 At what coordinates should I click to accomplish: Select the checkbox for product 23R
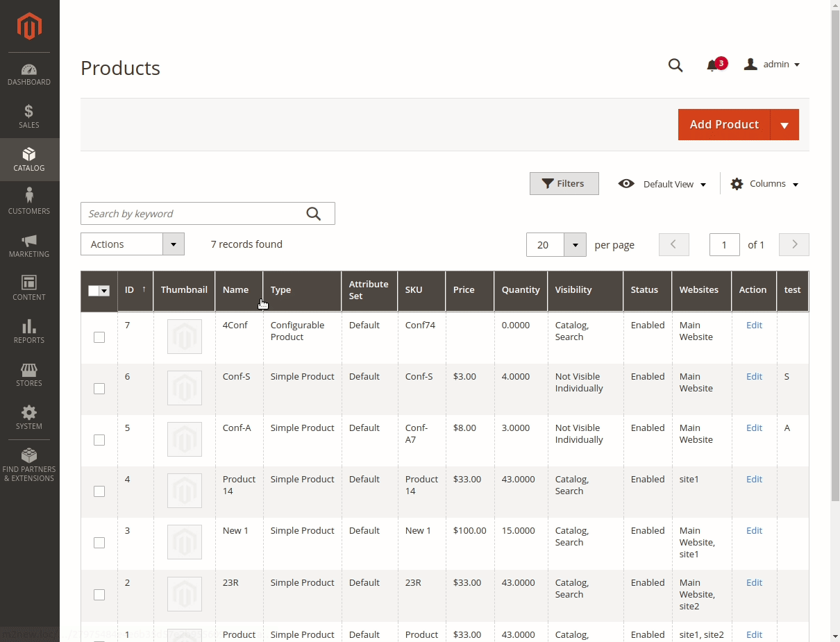[x=99, y=595]
